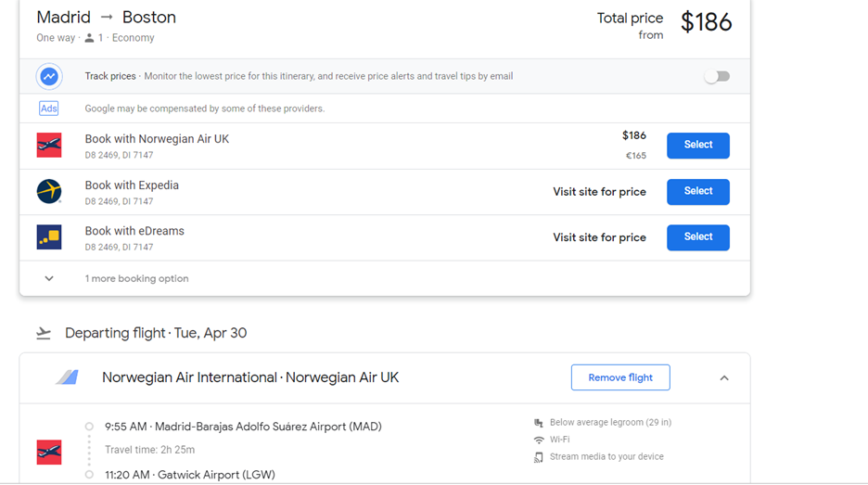Enable the Track prices toggle

point(717,76)
